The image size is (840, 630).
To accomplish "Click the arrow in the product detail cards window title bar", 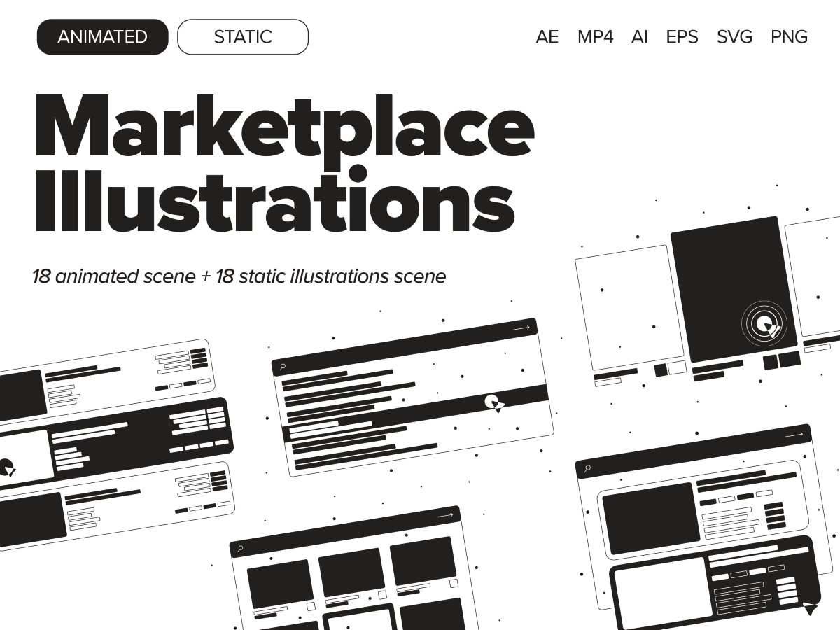I will [794, 435].
